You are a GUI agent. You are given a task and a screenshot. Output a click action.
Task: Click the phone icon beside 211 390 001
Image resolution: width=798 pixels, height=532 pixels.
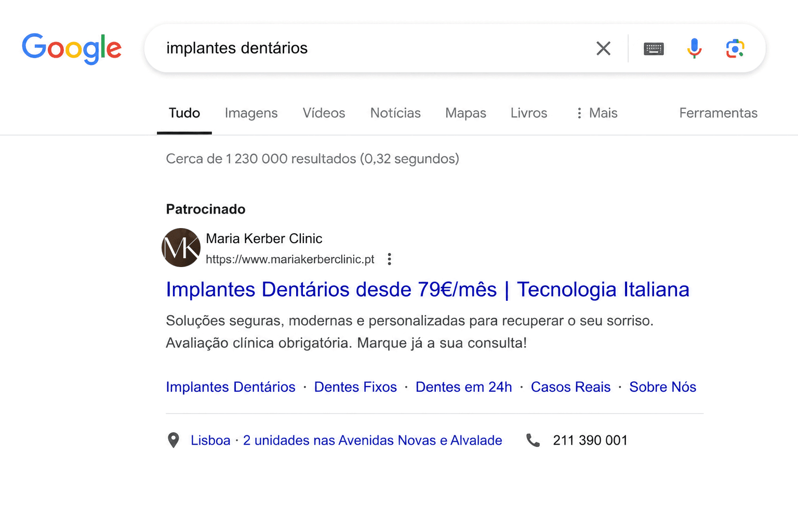[533, 441]
